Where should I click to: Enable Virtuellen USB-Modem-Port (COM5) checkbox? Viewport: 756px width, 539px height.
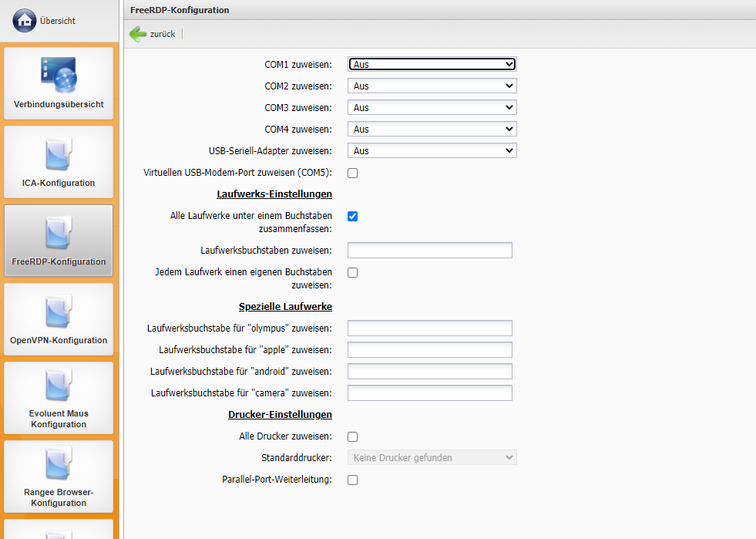pyautogui.click(x=352, y=173)
